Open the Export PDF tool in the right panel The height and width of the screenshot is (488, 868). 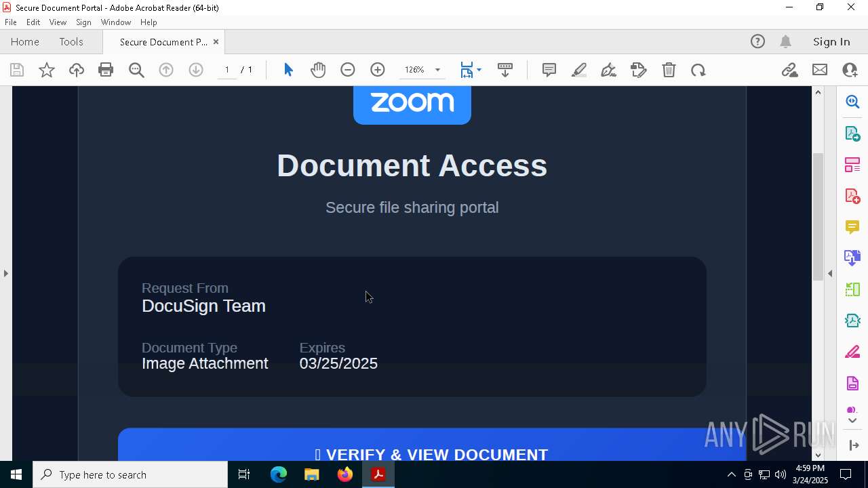[x=852, y=134]
